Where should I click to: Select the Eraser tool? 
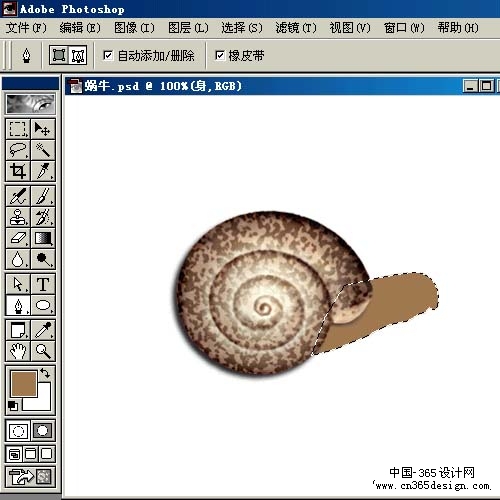click(x=18, y=238)
